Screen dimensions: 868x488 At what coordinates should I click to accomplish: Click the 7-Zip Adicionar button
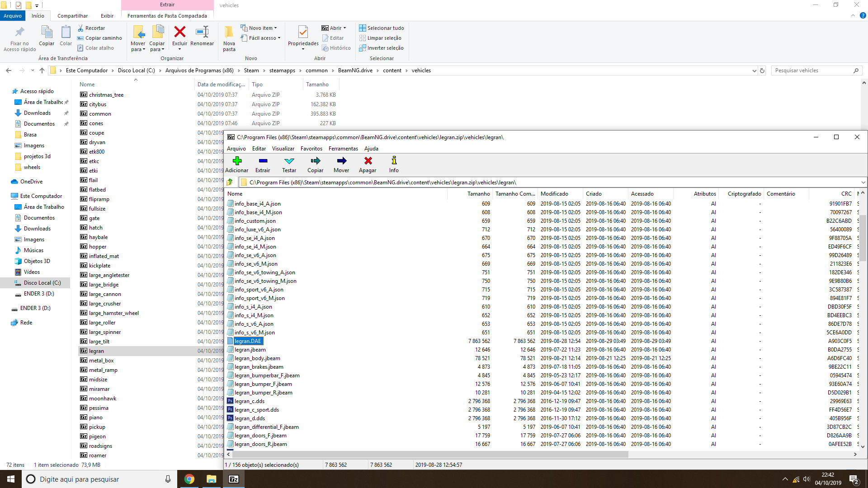[x=236, y=164]
